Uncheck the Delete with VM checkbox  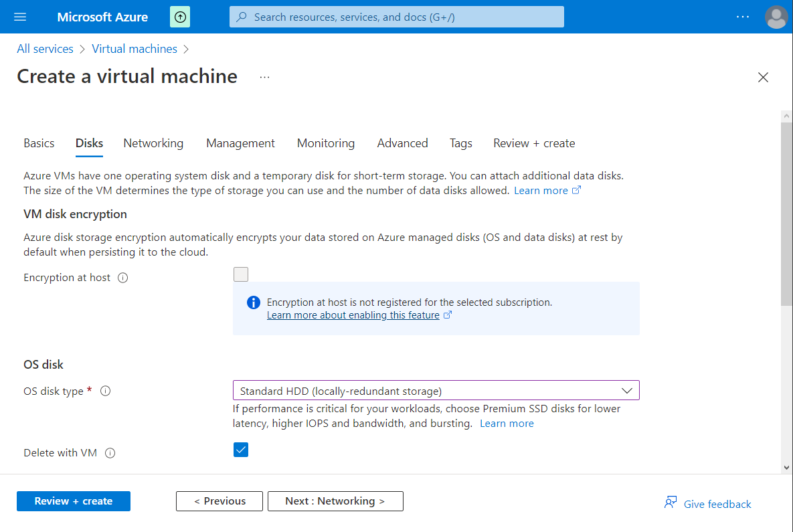[x=241, y=450]
